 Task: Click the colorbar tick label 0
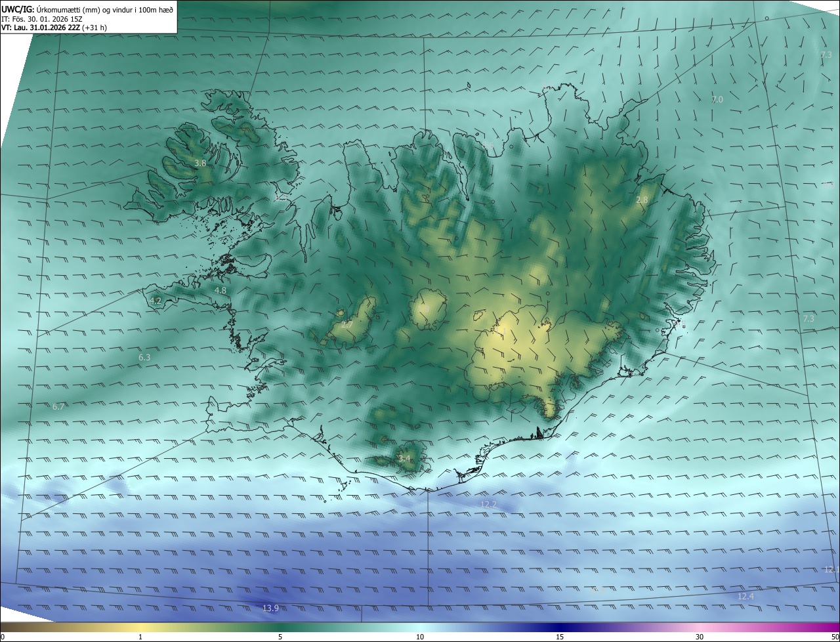[3, 637]
